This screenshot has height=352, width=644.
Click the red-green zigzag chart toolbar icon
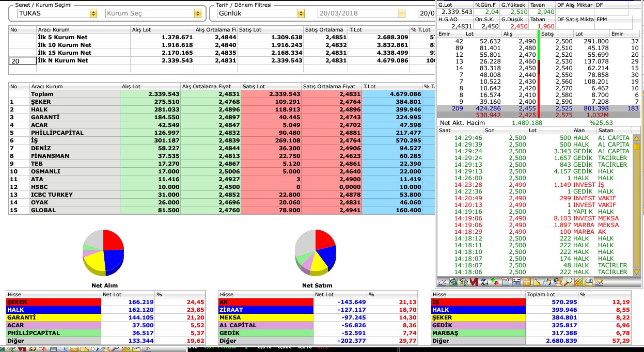pos(578,282)
